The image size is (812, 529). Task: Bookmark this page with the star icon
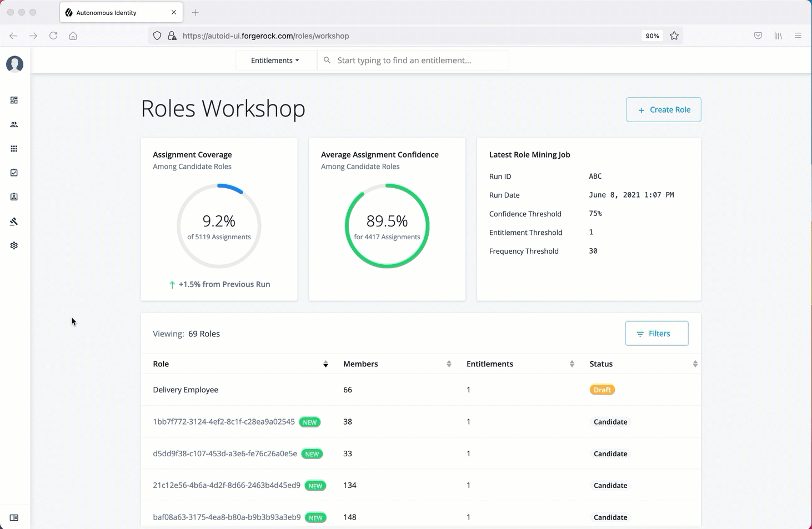point(674,36)
